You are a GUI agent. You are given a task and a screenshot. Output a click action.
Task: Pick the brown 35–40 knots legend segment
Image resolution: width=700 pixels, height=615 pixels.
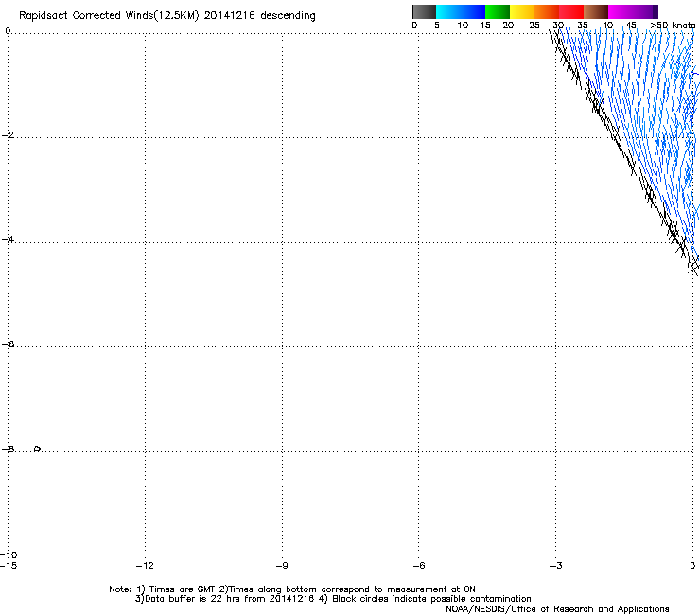coord(596,11)
